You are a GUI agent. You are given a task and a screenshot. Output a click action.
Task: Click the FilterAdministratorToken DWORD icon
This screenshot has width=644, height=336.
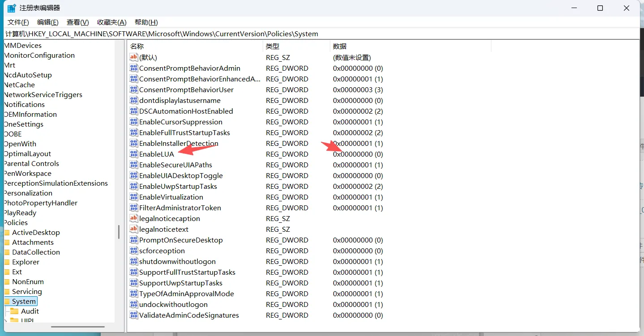click(133, 208)
